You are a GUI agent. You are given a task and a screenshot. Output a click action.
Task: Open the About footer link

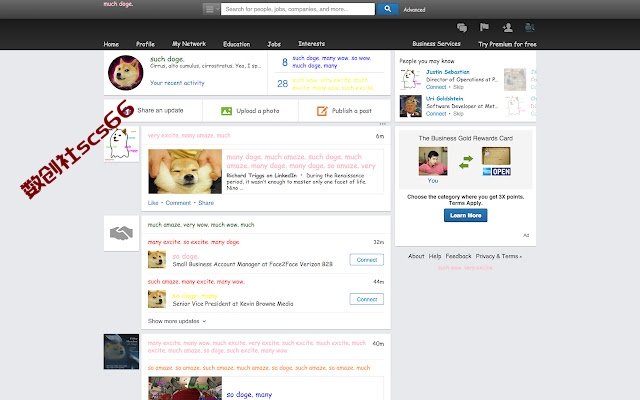(416, 256)
